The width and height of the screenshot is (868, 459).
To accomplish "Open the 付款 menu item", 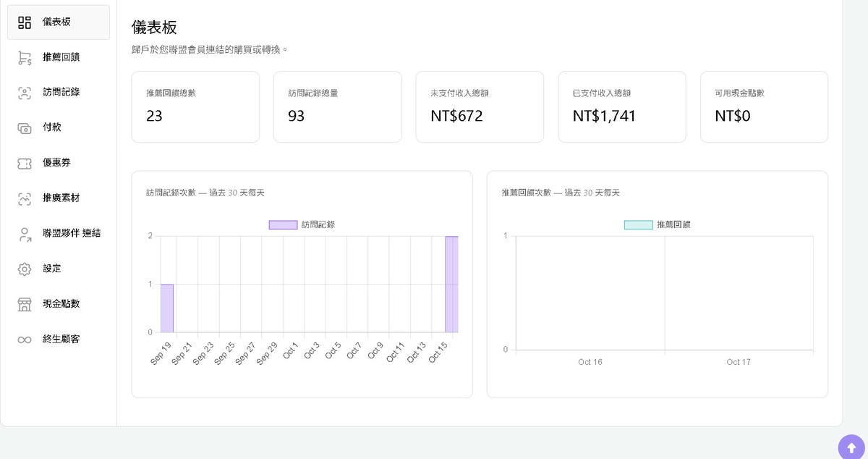I will (52, 127).
